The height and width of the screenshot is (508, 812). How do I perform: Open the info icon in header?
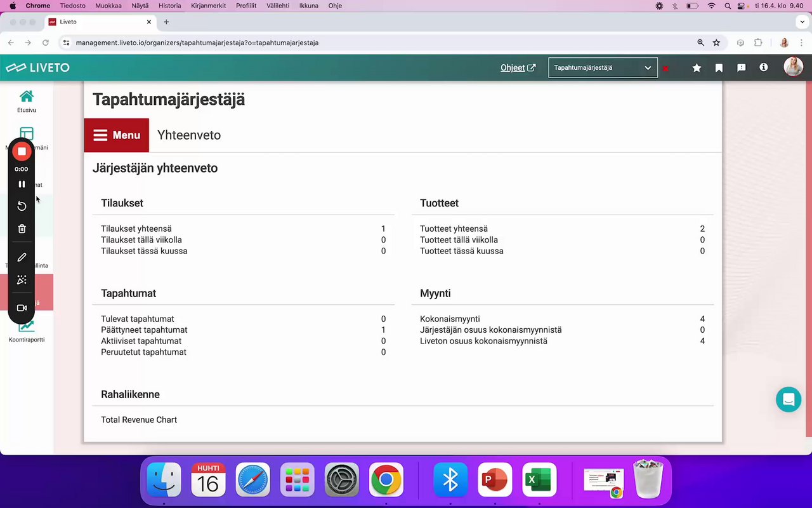coord(763,67)
